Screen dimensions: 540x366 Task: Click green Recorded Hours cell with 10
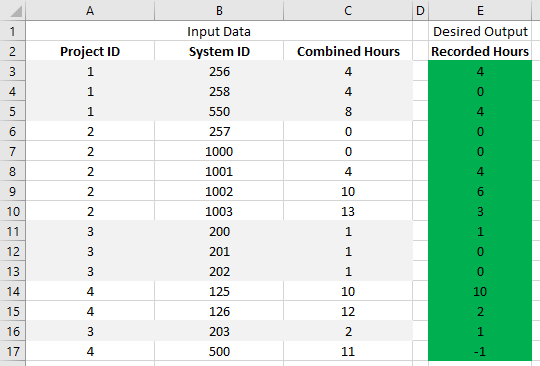coord(480,291)
